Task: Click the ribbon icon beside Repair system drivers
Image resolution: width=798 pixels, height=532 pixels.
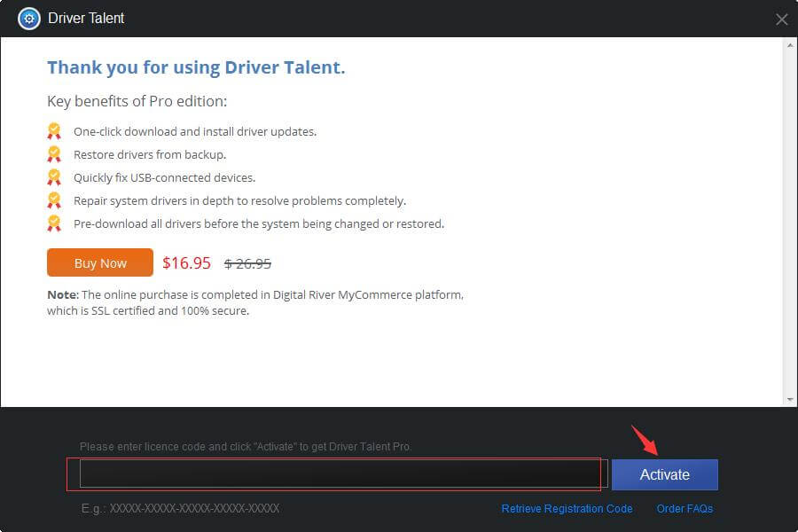Action: [54, 200]
